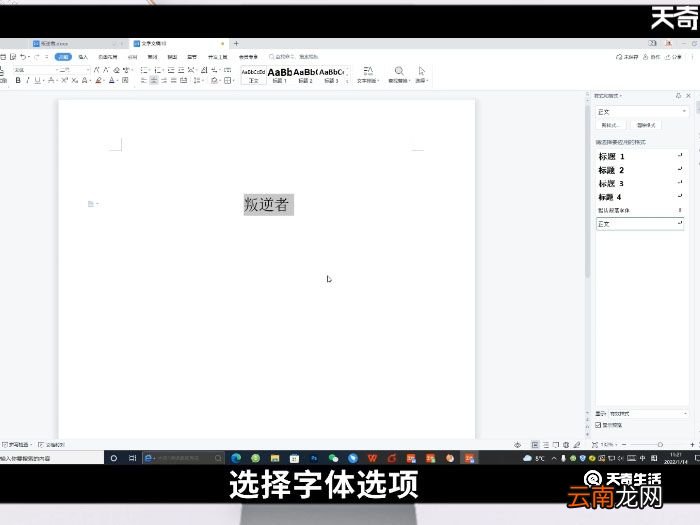
Task: Click the numbered list icon
Action: [158, 70]
